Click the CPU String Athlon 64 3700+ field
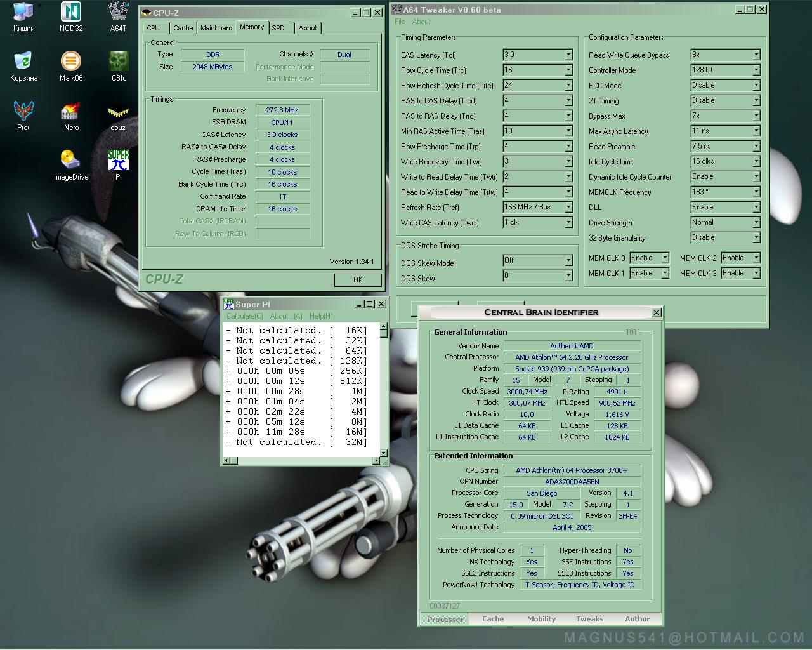Image resolution: width=812 pixels, height=650 pixels. click(572, 470)
